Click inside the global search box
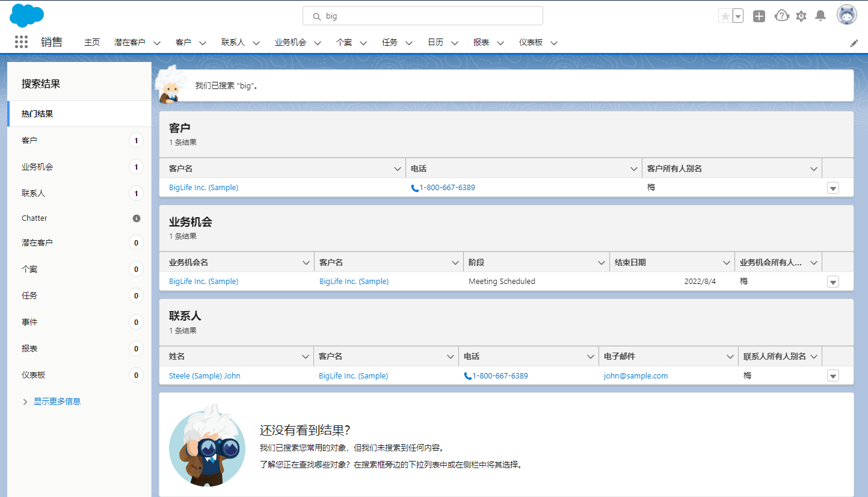 pyautogui.click(x=423, y=16)
